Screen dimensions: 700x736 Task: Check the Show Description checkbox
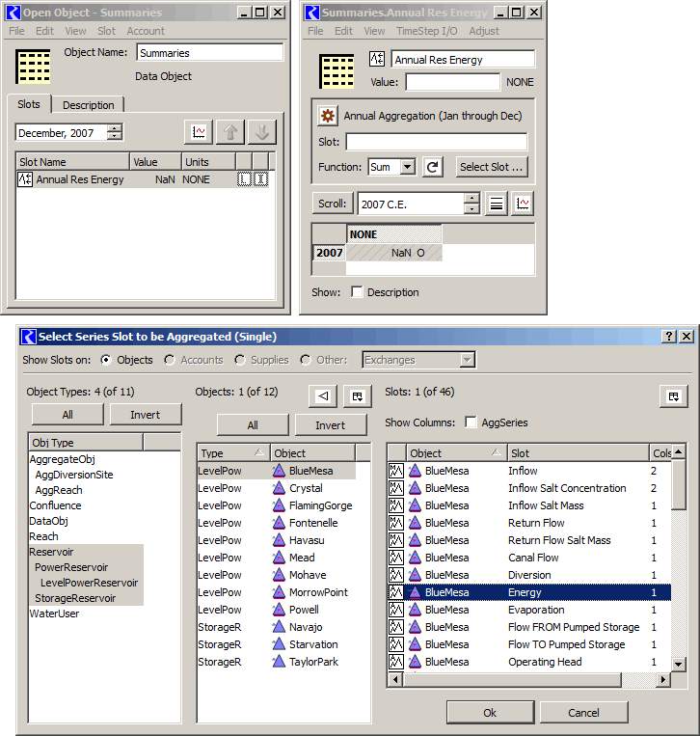click(x=357, y=292)
